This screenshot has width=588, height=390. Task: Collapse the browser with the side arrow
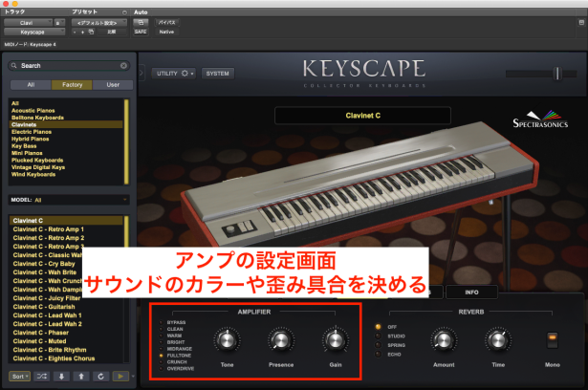click(142, 73)
